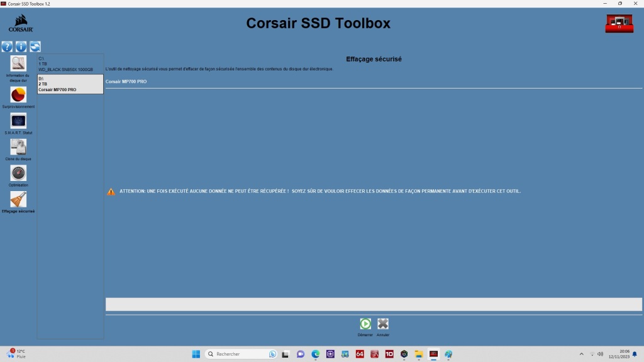Start the secure erase with Démarrer

[365, 323]
